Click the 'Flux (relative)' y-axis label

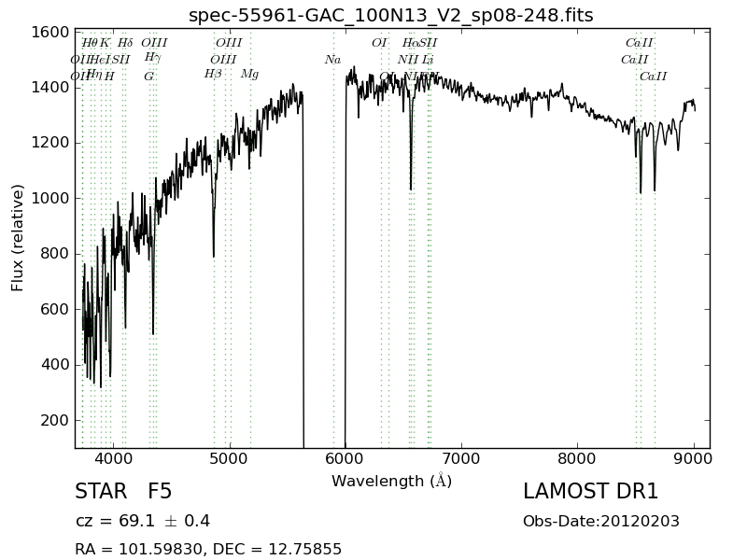pos(17,238)
